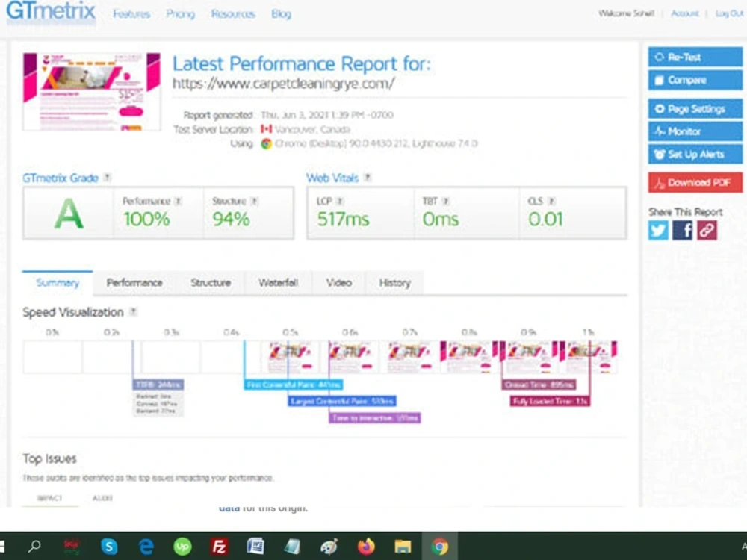Open Windows taskbar search icon
747x560 pixels.
coord(34,546)
